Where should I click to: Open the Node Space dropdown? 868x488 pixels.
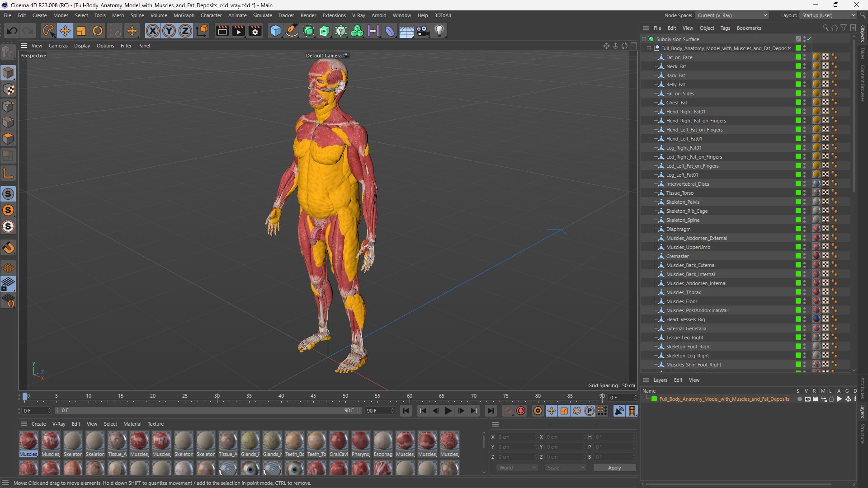pyautogui.click(x=732, y=15)
